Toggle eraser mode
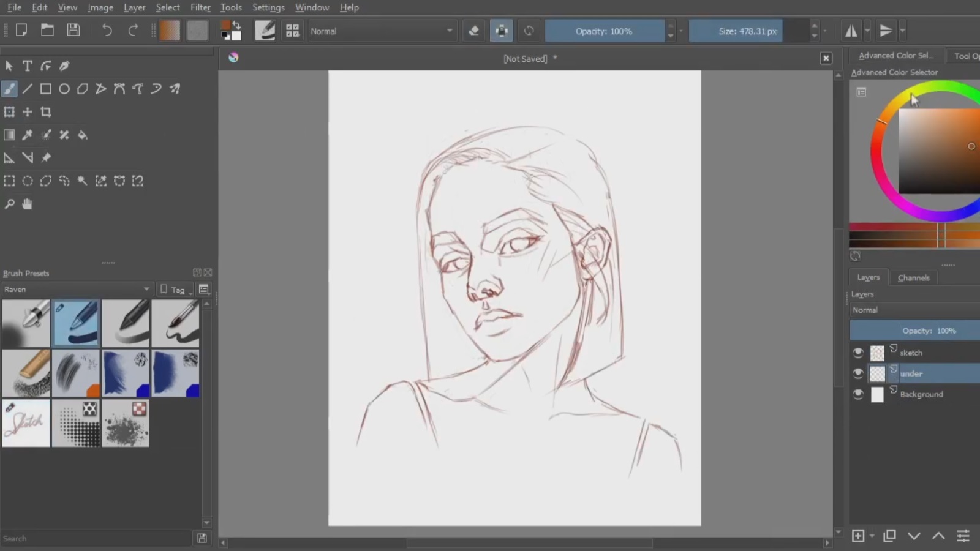 click(x=473, y=31)
